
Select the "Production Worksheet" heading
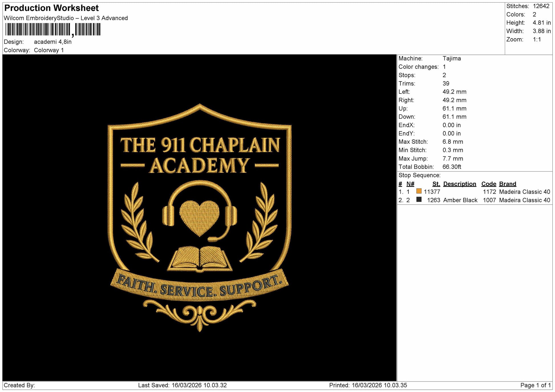click(x=52, y=8)
